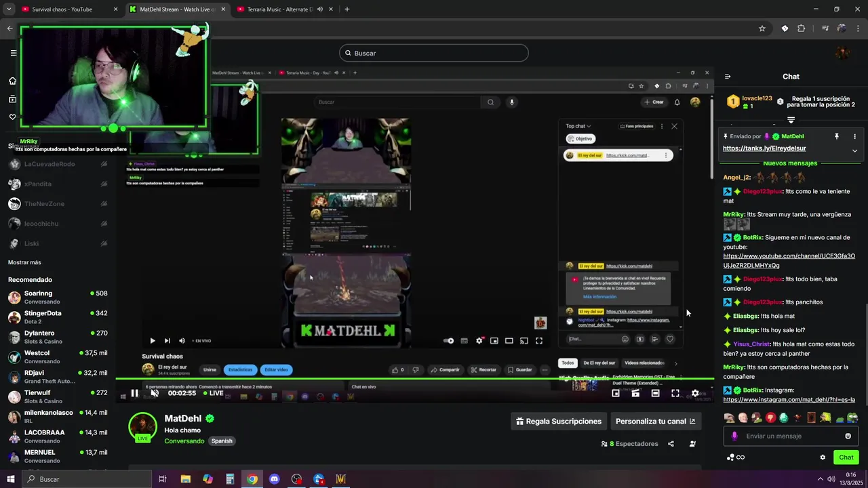Click username Yisus_Christ in chat
This screenshot has width=868, height=488.
click(x=751, y=344)
